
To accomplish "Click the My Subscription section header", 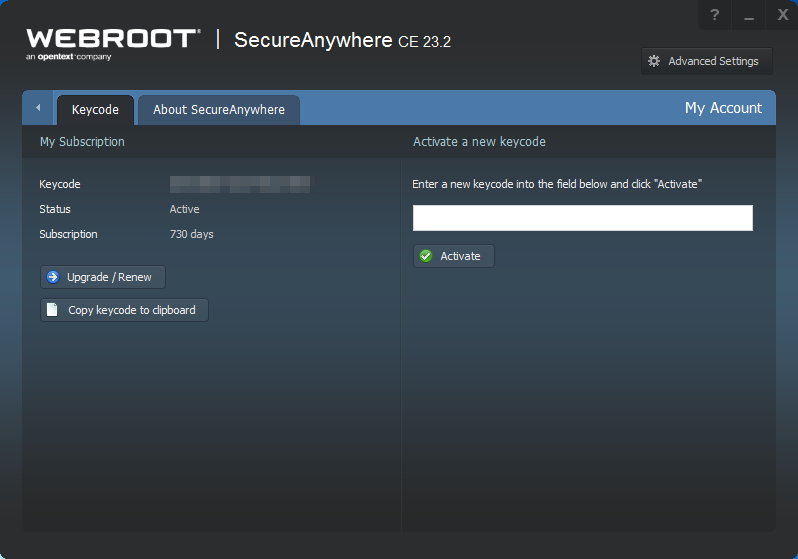I will tap(82, 142).
